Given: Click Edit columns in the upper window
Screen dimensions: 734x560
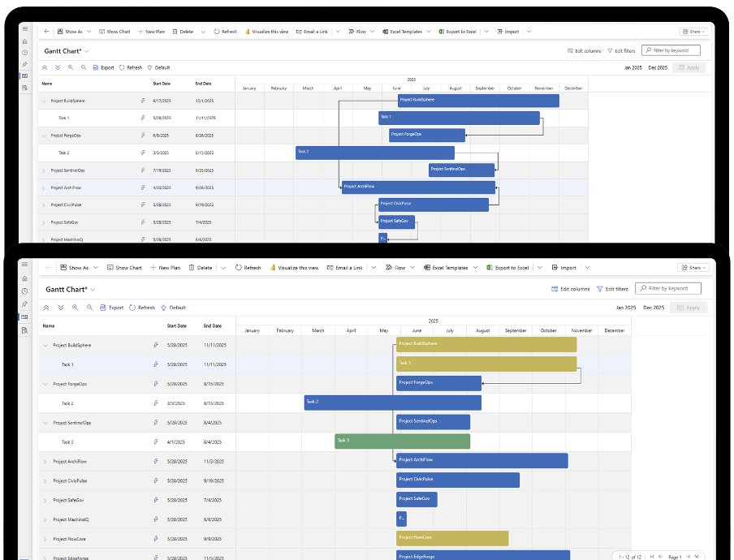Looking at the screenshot, I should click(584, 50).
